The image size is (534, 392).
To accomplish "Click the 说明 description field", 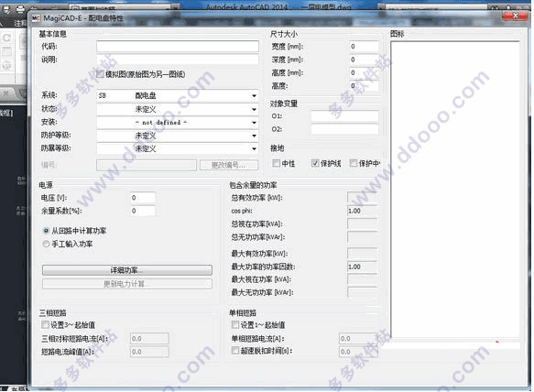I will pyautogui.click(x=178, y=60).
